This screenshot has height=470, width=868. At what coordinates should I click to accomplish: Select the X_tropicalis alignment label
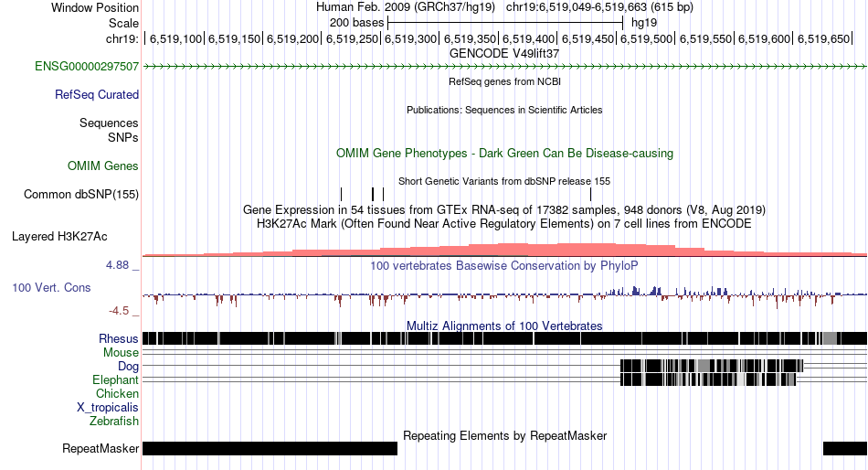point(108,408)
